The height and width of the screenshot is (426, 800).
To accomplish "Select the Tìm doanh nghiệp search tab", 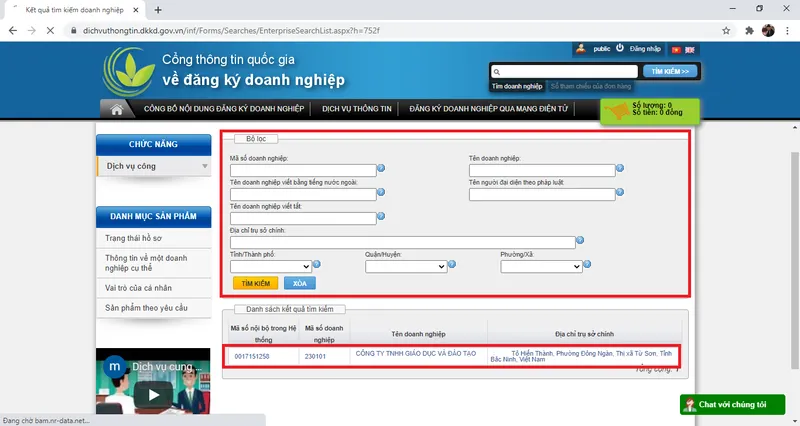I will coord(517,87).
